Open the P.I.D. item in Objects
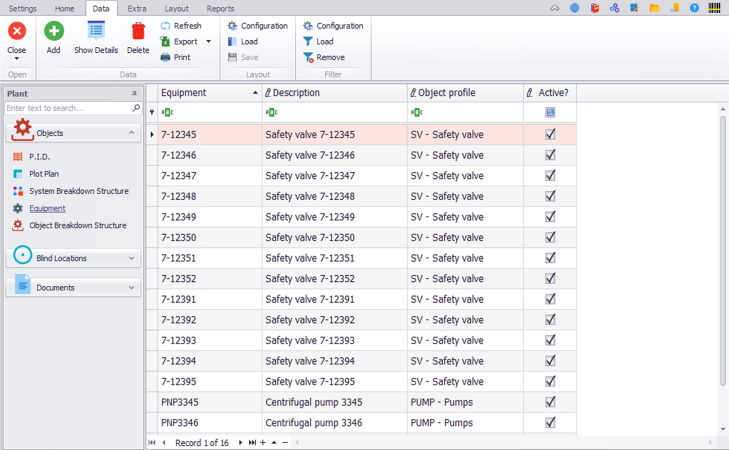This screenshot has height=450, width=729. [x=39, y=157]
